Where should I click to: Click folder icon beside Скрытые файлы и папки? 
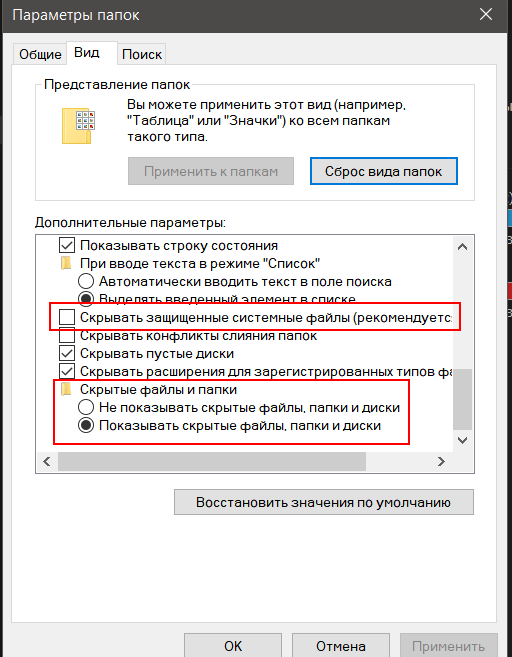tap(66, 390)
